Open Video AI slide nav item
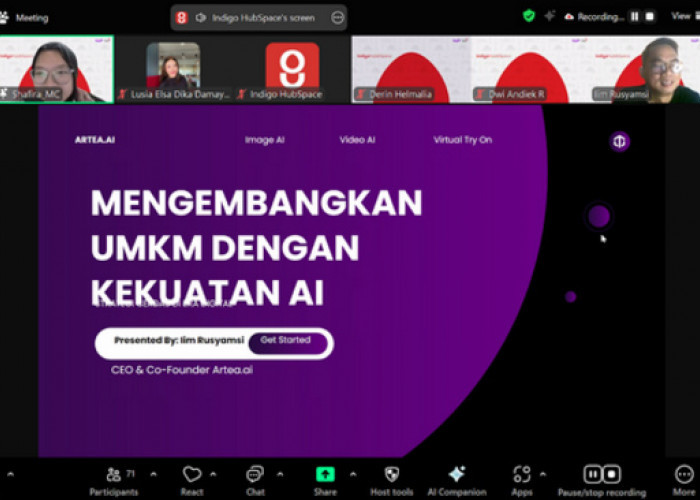Image resolution: width=700 pixels, height=500 pixels. 357,140
